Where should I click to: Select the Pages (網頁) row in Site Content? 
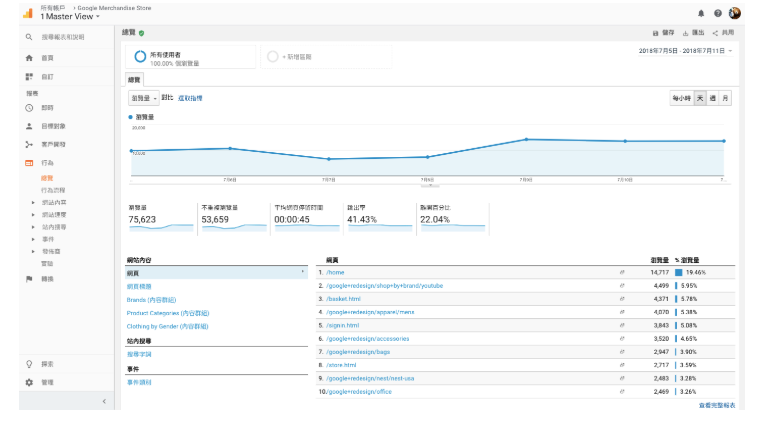216,273
